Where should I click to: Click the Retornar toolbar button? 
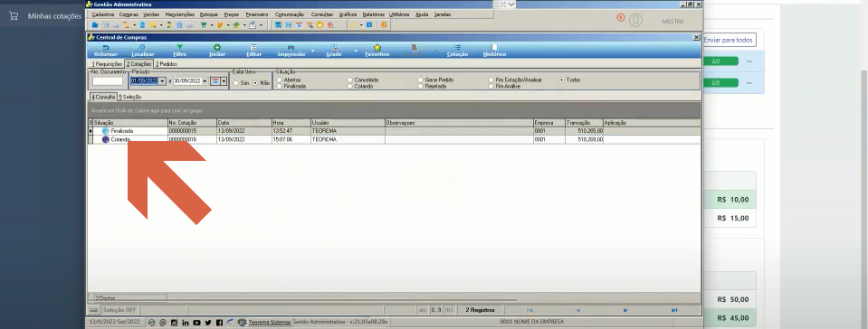105,51
